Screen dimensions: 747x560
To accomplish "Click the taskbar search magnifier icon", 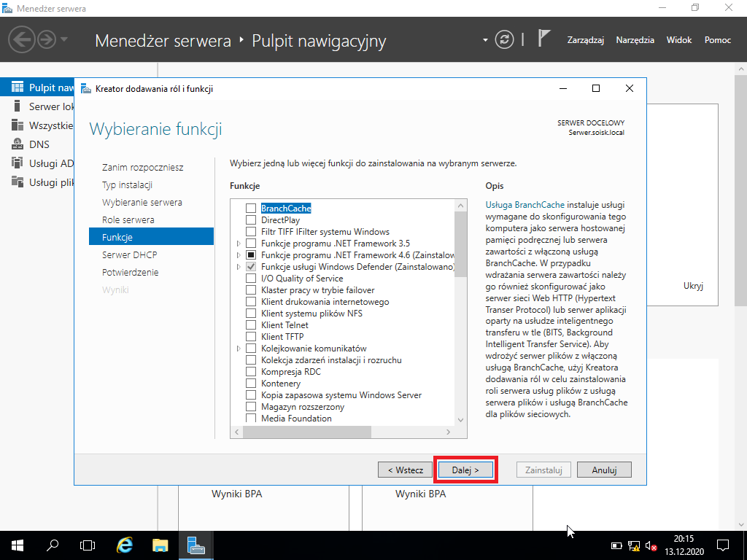I will click(x=53, y=545).
